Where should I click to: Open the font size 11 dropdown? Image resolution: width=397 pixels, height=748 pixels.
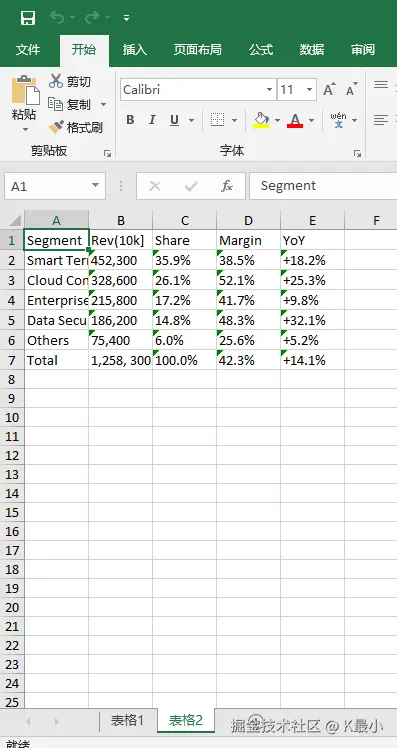coord(309,90)
